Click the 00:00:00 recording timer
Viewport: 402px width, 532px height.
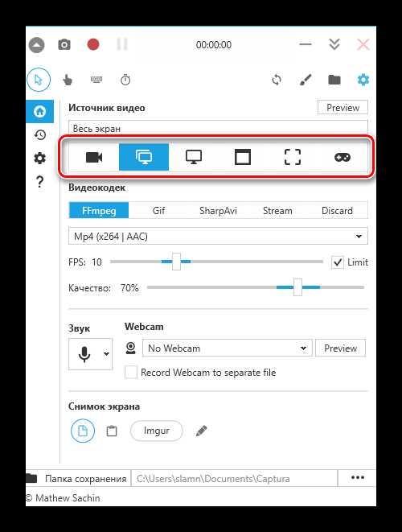point(214,45)
